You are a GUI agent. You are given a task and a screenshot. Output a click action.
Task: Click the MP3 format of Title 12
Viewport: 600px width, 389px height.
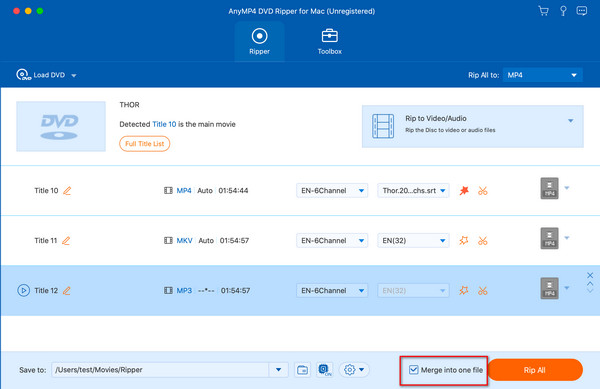[184, 291]
